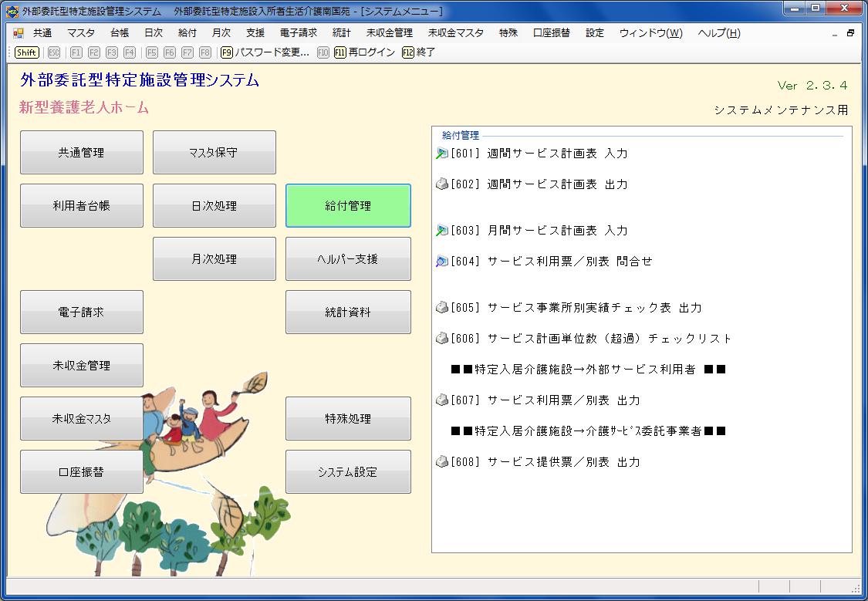Click the input icon beside [601] 週間サービス計画表

[442, 154]
